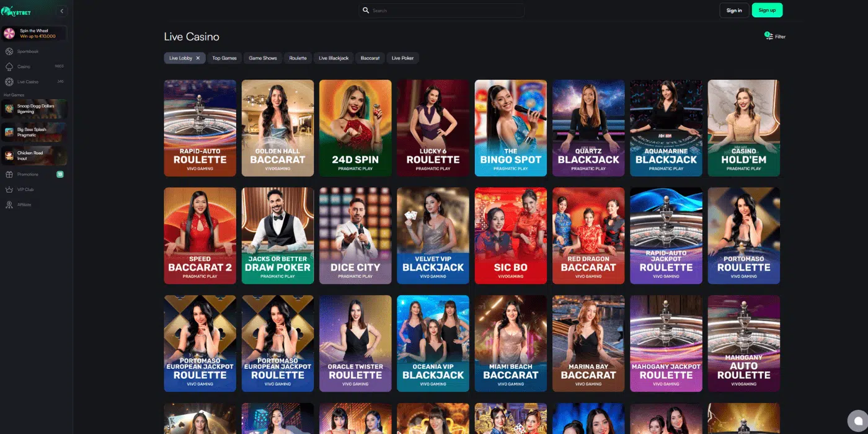The width and height of the screenshot is (868, 434).
Task: Open Casino Hold'em game
Action: 744,128
